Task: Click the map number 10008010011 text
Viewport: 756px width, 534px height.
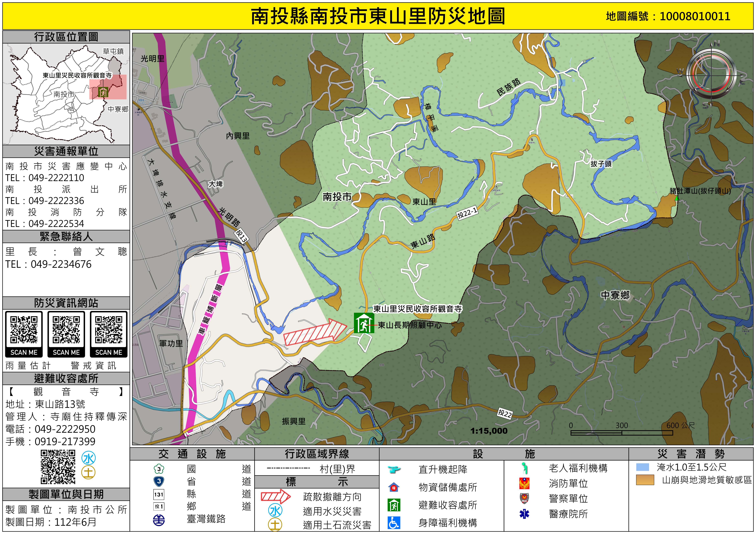Action: point(695,16)
